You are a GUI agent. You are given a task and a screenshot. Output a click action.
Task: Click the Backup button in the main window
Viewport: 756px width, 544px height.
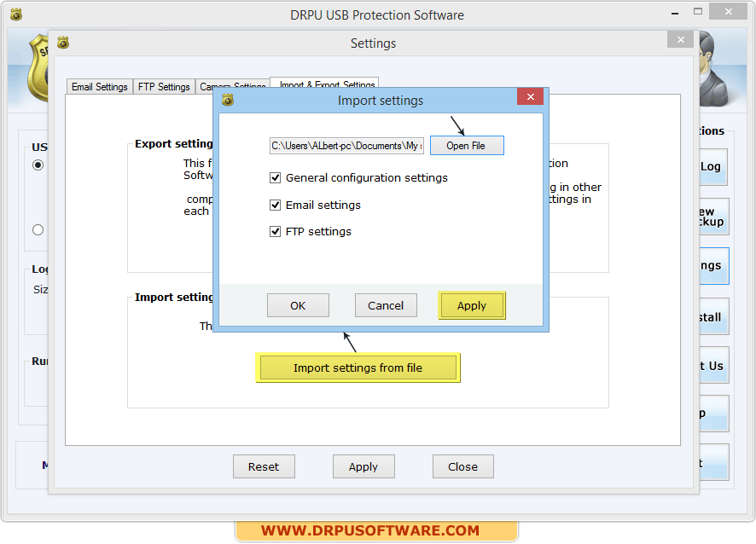pos(714,217)
